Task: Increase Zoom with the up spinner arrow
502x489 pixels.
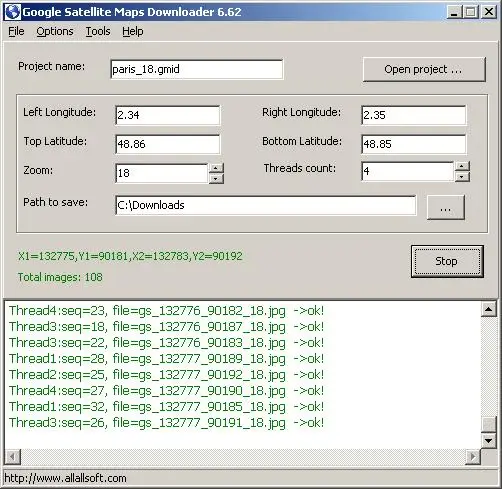Action: tap(216, 168)
